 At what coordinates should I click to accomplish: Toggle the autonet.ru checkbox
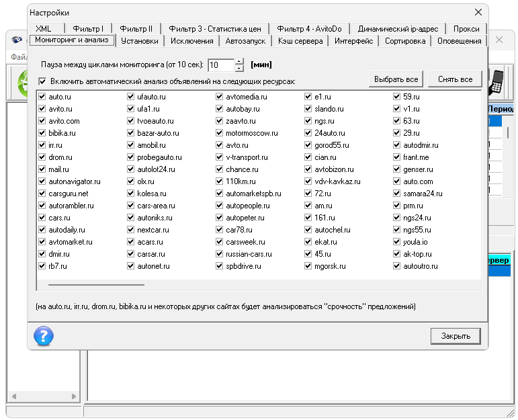(x=130, y=265)
